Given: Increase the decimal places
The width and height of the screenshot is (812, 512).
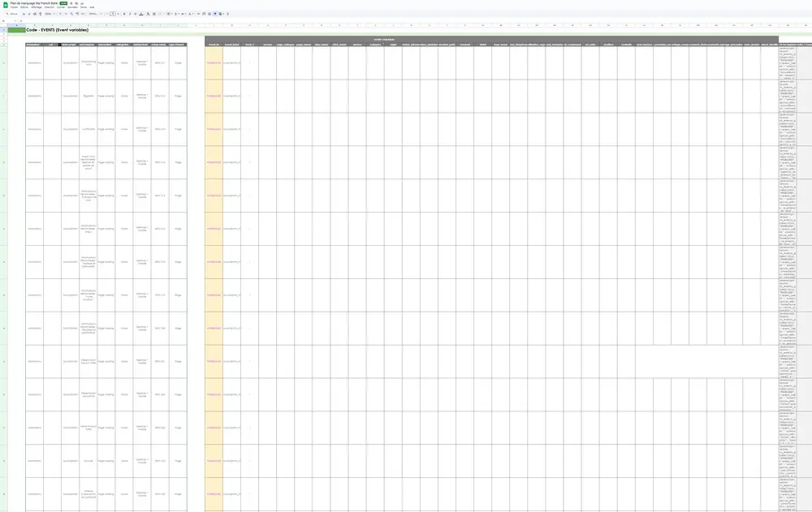Looking at the screenshot, I should (77, 14).
